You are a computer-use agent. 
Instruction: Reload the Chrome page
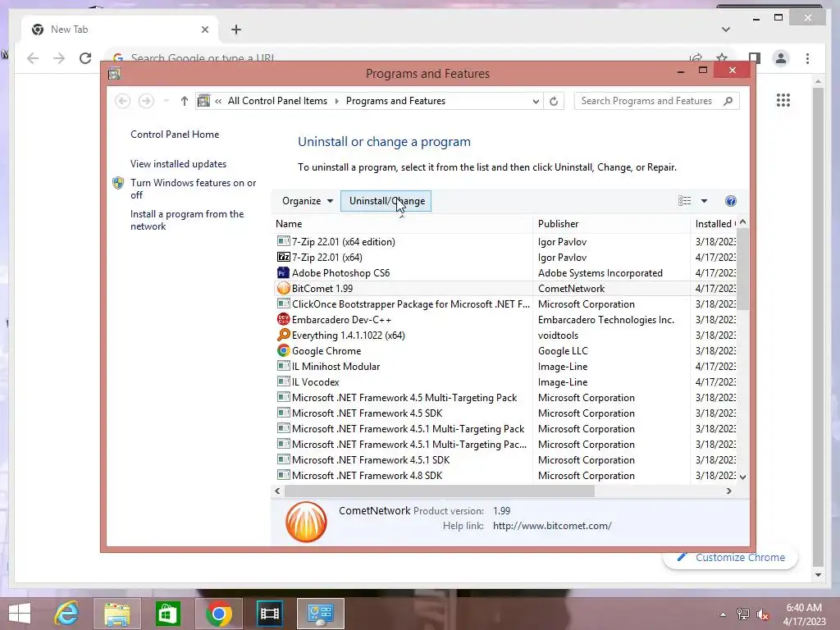click(x=85, y=58)
